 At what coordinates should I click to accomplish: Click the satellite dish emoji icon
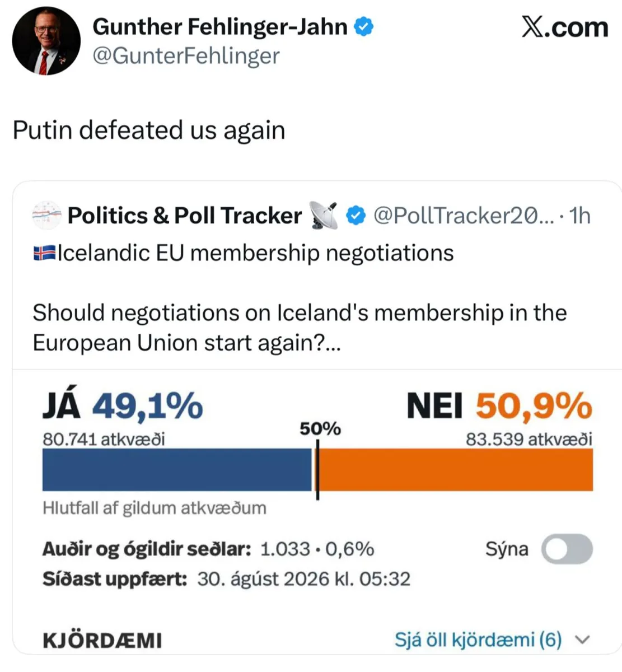[x=324, y=216]
